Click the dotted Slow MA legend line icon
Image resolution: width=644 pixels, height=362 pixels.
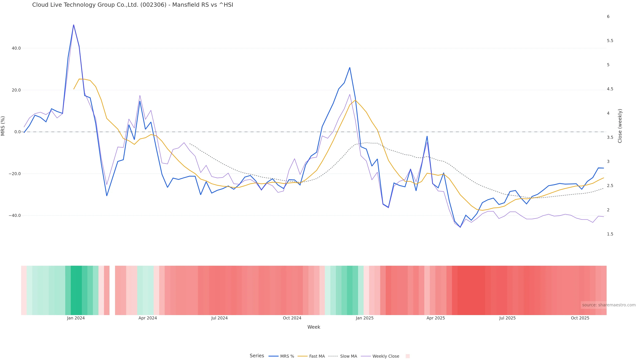(333, 356)
